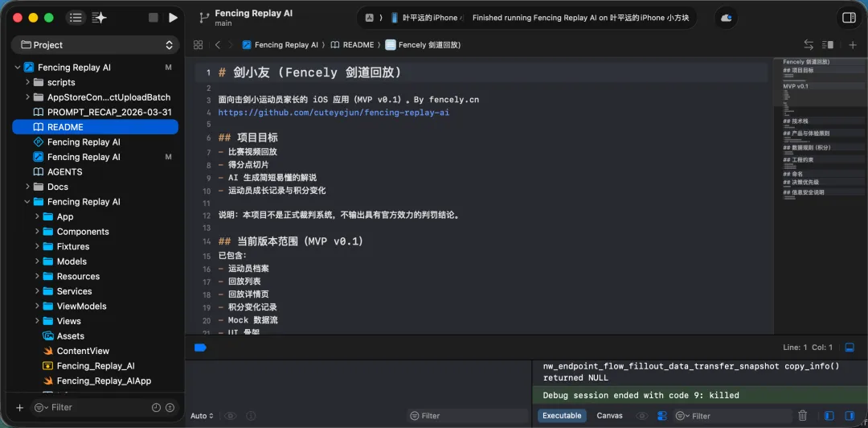Toggle variables view left pane button

pyautogui.click(x=829, y=416)
